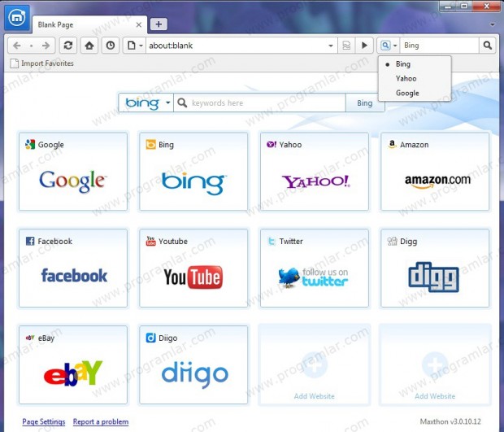Click the Maxthon v3.0.10.12 version text

[x=450, y=421]
